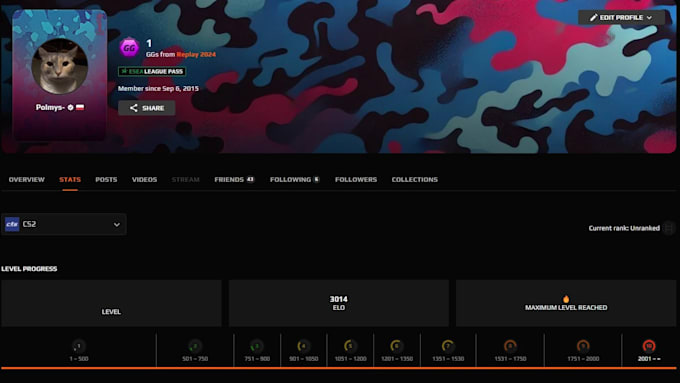The image size is (680, 383).
Task: Click the Share button
Action: click(147, 108)
